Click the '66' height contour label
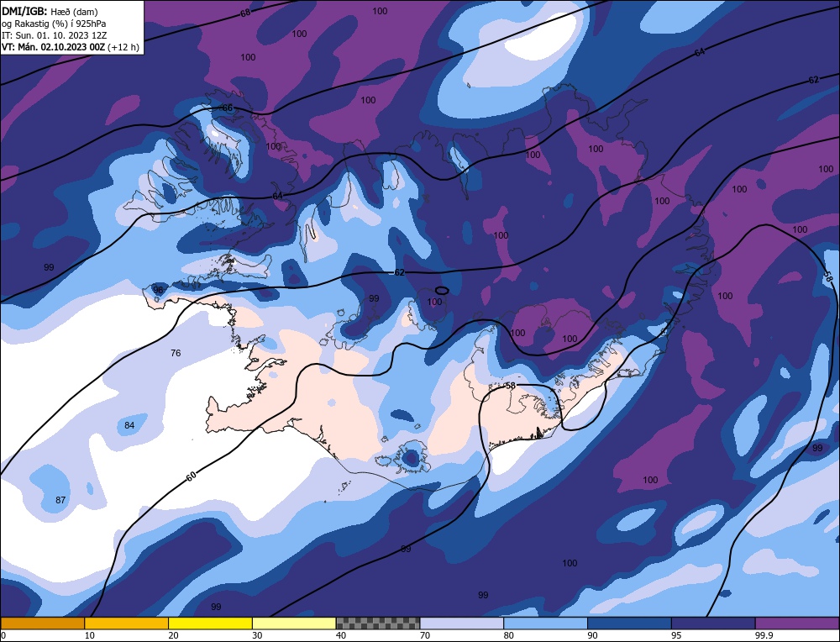This screenshot has height=642, width=840. click(228, 108)
